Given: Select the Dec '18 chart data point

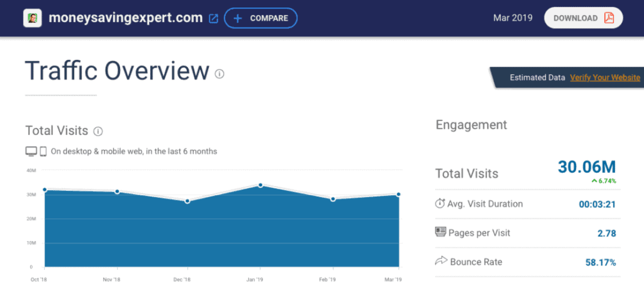Looking at the screenshot, I should pyautogui.click(x=187, y=201).
